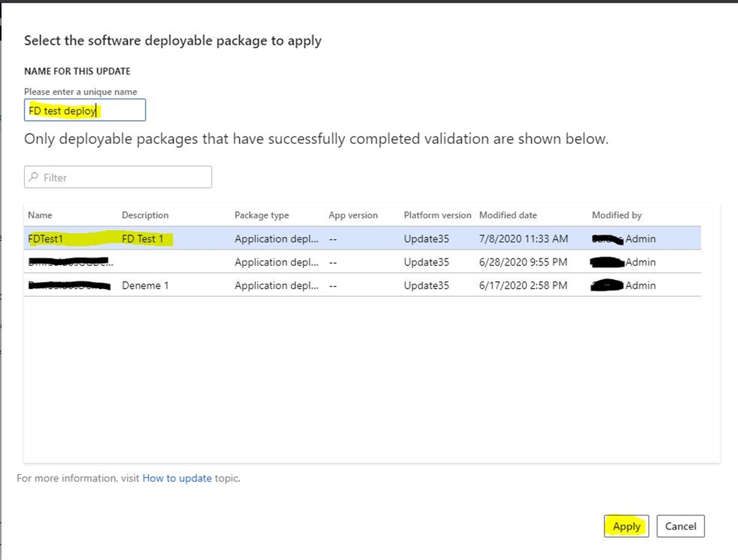This screenshot has height=560, width=738.
Task: Sort by the Description column header
Action: click(145, 215)
